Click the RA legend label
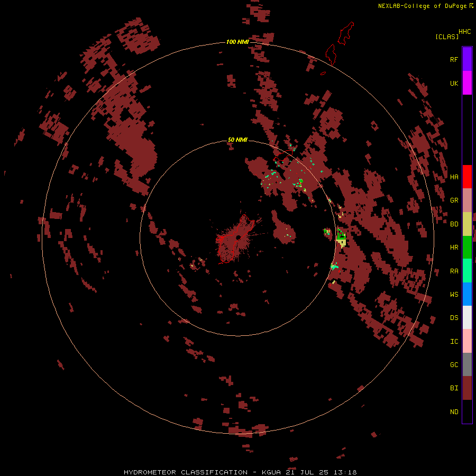476x476 pixels. (454, 271)
